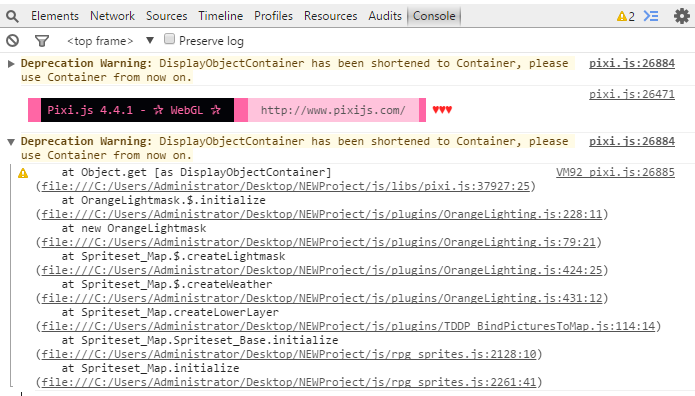Screen dimensions: 695x396
Task: Click the http://www.pixijs.com/ banner text
Action: pyautogui.click(x=333, y=110)
